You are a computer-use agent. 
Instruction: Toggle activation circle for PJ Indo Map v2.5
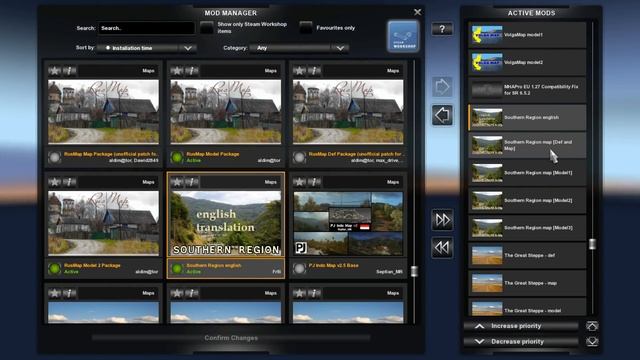[x=299, y=268]
